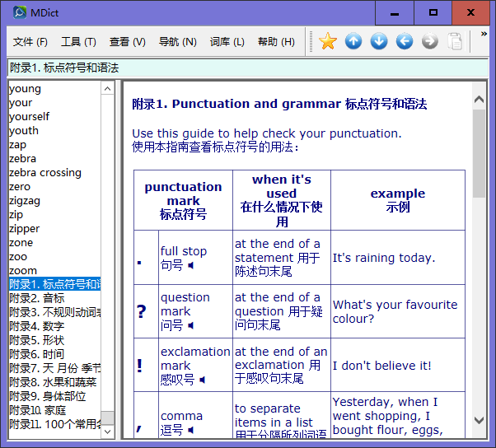
Task: Open the 文件 (F) menu
Action: (30, 42)
